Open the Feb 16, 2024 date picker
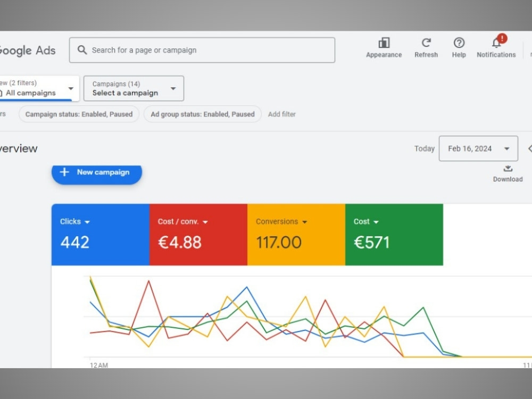 coord(478,148)
